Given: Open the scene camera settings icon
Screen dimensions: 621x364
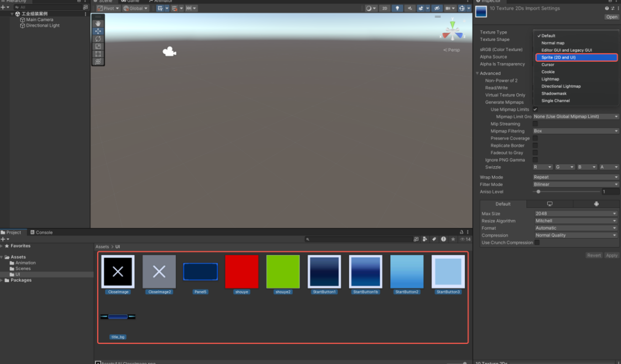Looking at the screenshot, I should click(450, 8).
